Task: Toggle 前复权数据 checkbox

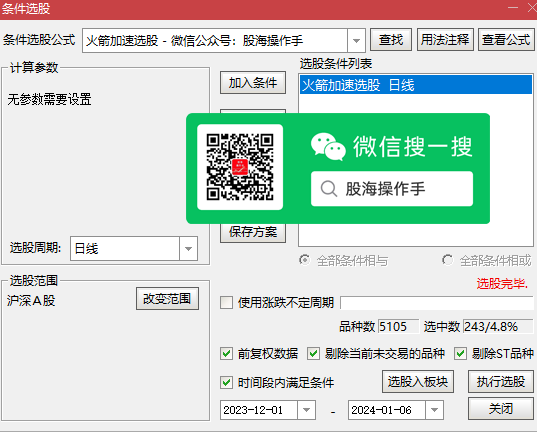Action: coord(226,353)
